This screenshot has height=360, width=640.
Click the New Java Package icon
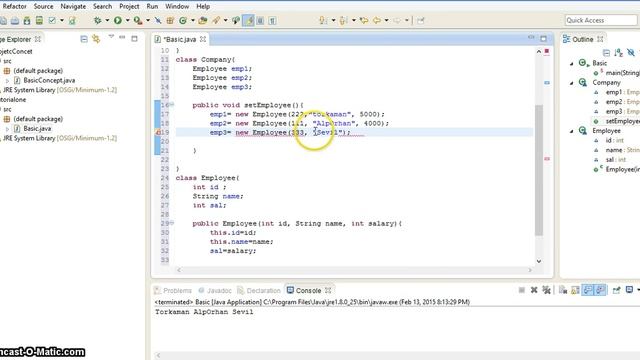coord(170,20)
